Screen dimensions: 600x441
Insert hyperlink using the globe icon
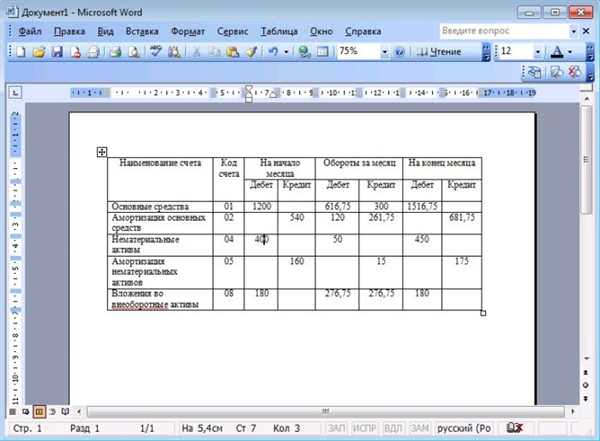coord(304,52)
